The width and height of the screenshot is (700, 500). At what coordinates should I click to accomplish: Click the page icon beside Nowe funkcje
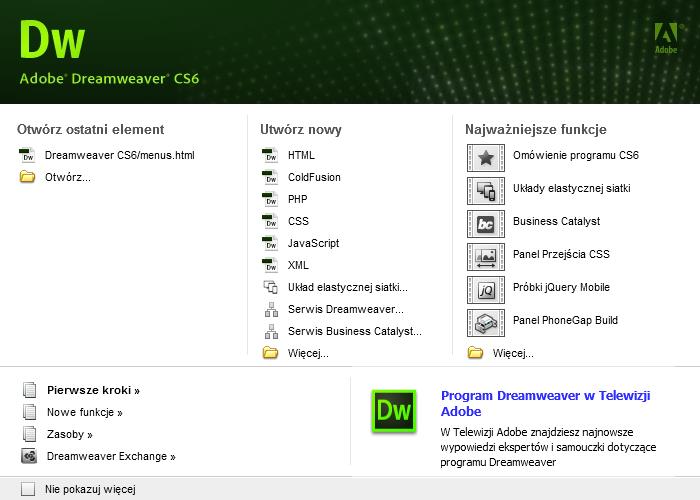29,412
